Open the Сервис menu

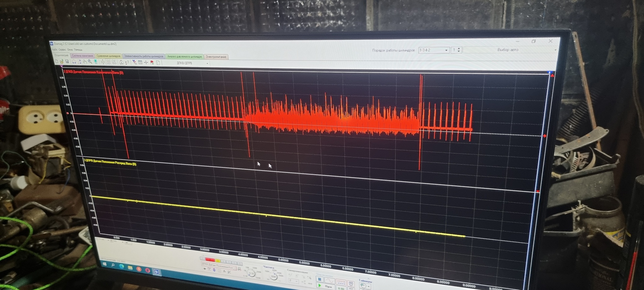point(62,50)
